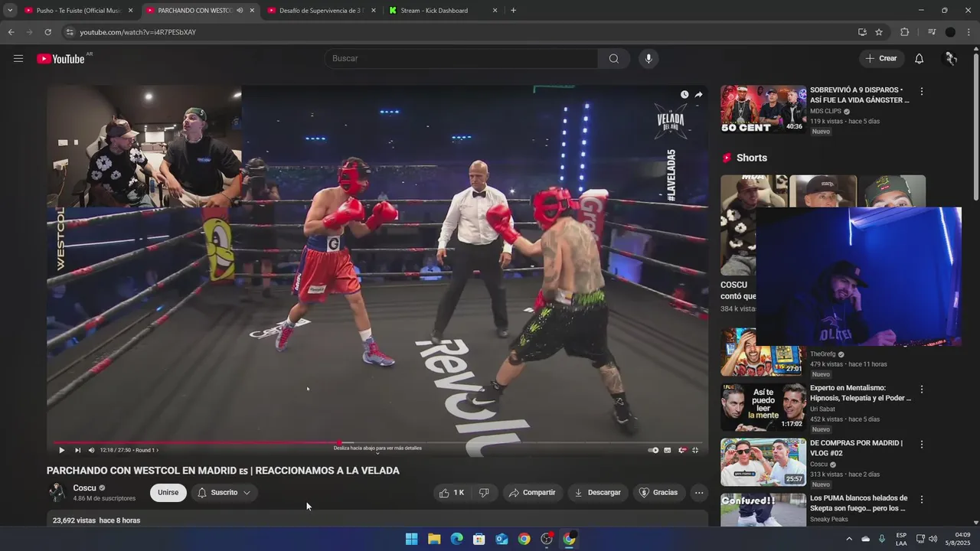Enter fullscreen mode on the video

(x=695, y=450)
